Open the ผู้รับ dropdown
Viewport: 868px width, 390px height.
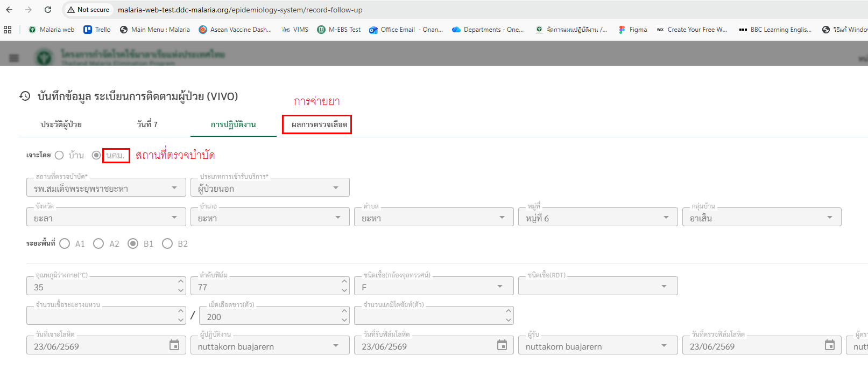point(598,345)
